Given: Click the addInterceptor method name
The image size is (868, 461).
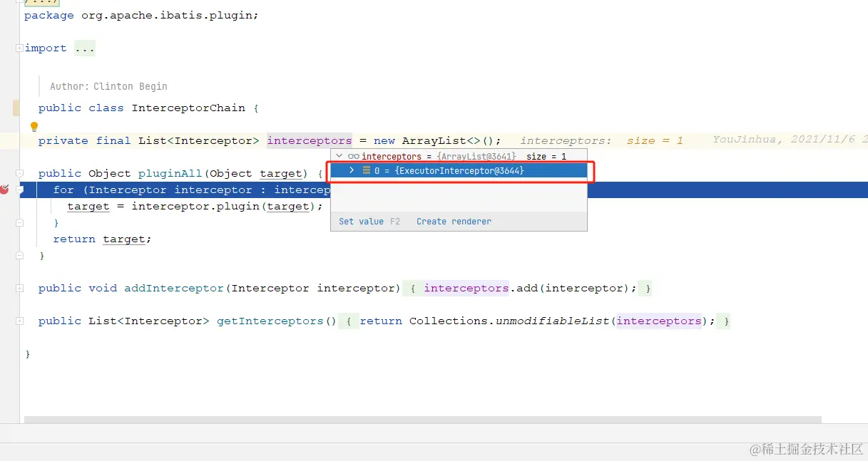Looking at the screenshot, I should [174, 288].
